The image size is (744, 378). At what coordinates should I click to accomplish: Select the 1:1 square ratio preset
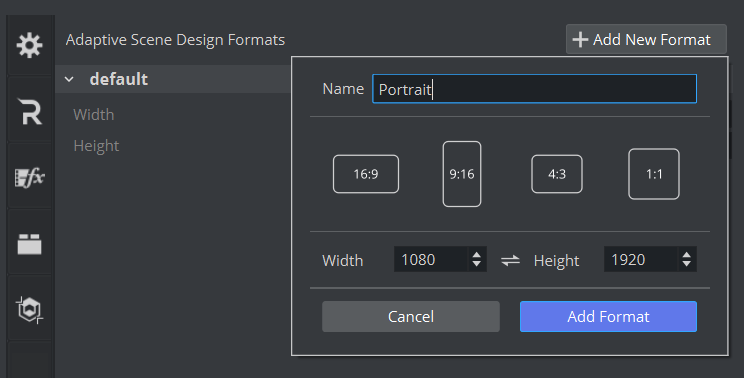tap(654, 174)
